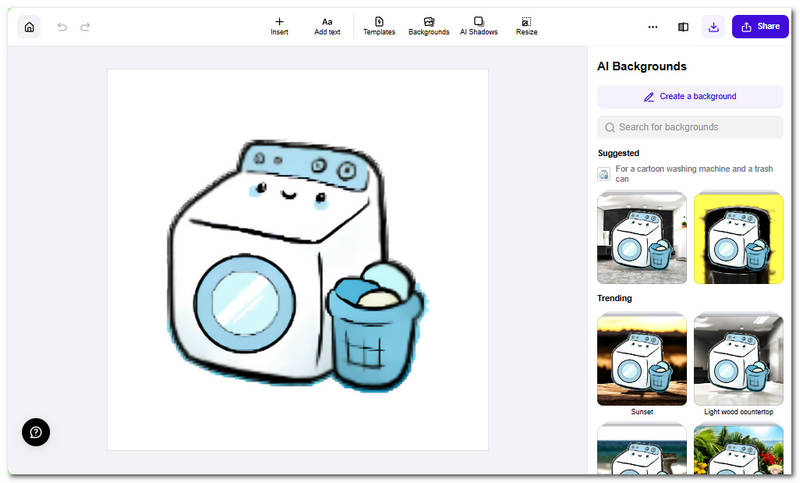The image size is (800, 483).
Task: Select the Add text tool
Action: pyautogui.click(x=327, y=26)
